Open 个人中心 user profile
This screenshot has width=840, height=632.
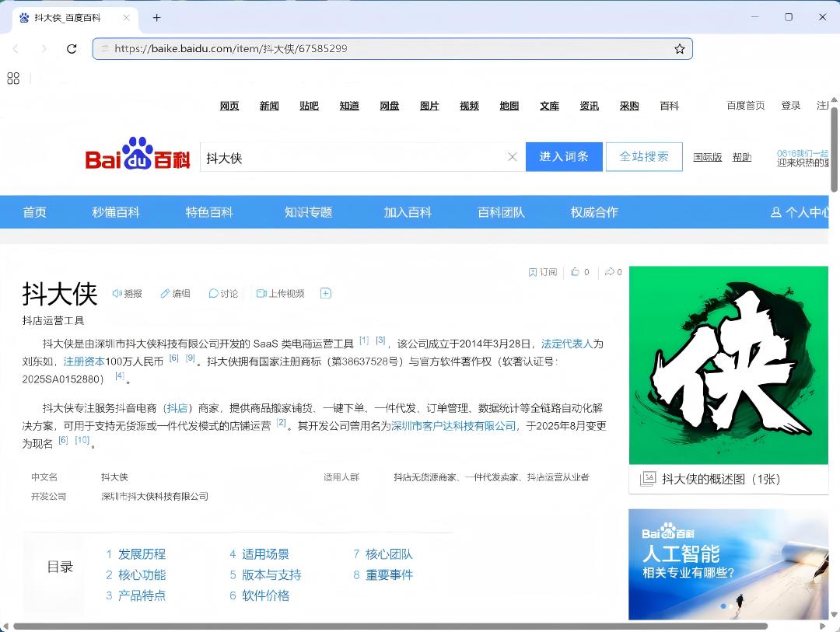tap(800, 212)
